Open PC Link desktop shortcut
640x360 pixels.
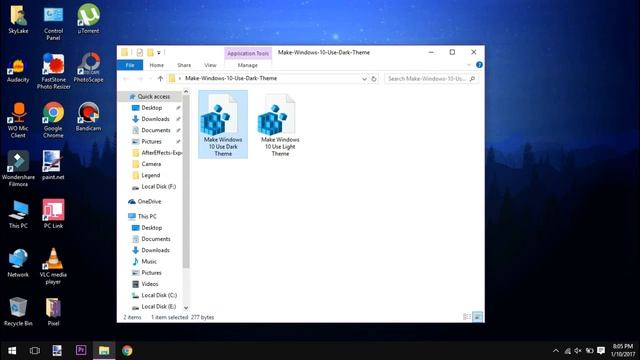pyautogui.click(x=53, y=214)
